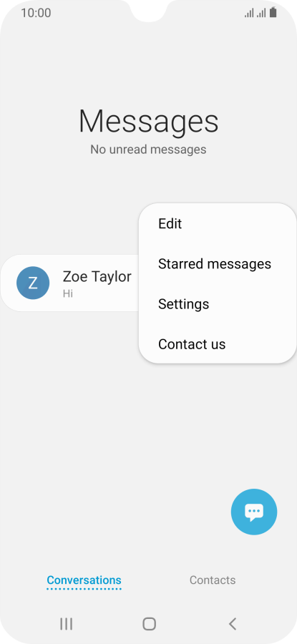The height and width of the screenshot is (644, 297).
Task: Select the Conversations tab
Action: 84,580
